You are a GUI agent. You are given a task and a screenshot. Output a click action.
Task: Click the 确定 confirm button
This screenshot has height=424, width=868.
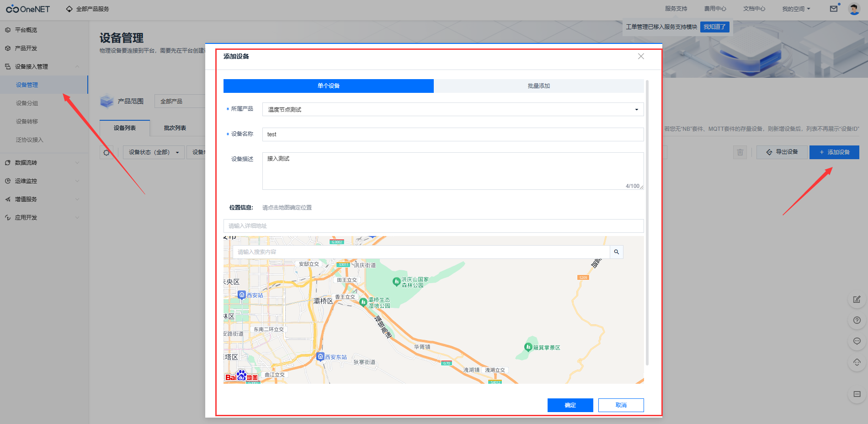tap(570, 405)
